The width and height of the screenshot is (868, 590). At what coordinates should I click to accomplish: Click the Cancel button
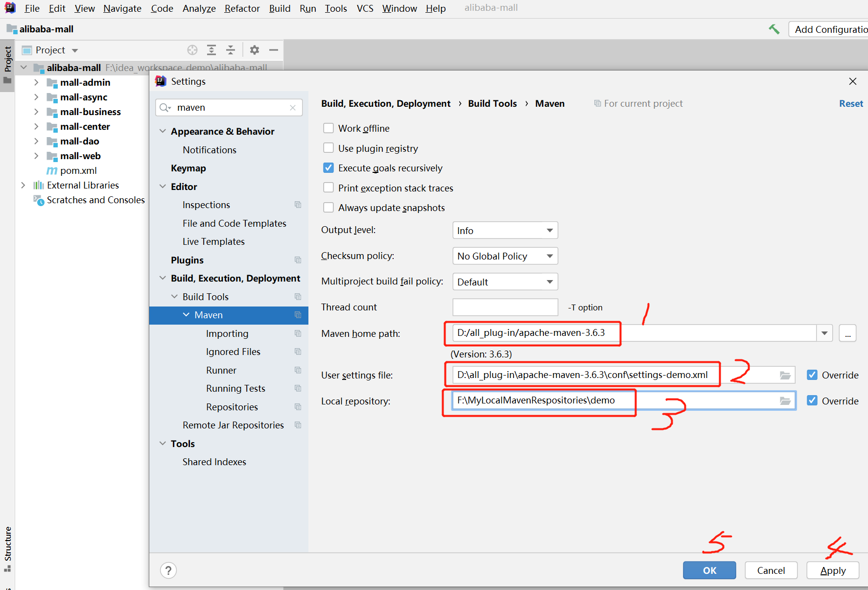click(771, 570)
